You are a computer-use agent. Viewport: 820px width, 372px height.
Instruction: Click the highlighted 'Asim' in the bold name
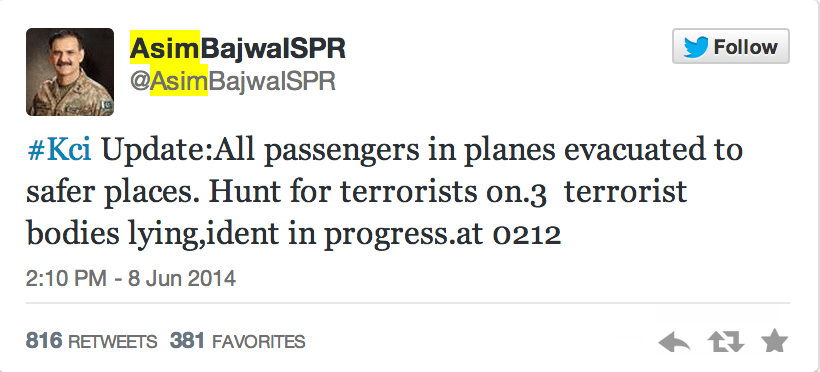[x=165, y=49]
